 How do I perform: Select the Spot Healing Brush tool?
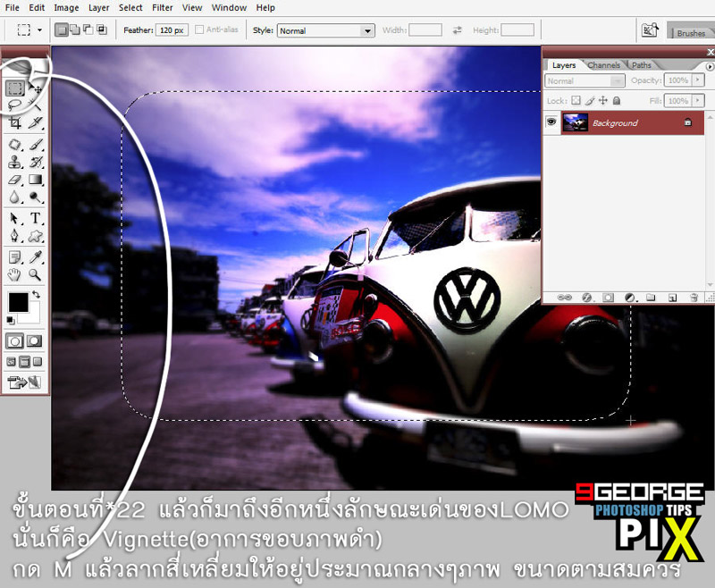point(15,145)
